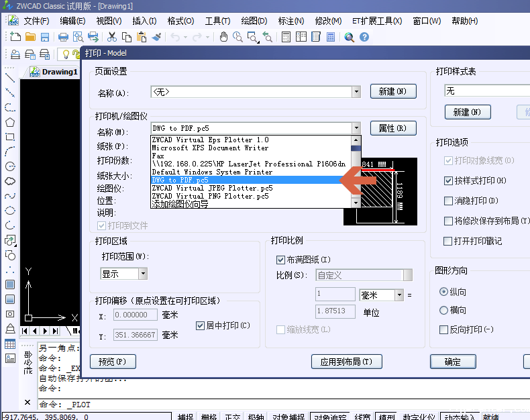This screenshot has height=420, width=530.
Task: Click the 应用到布局(T) button
Action: pos(346,362)
